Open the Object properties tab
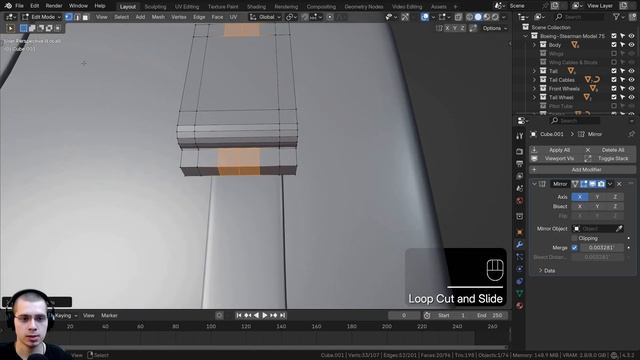 520,232
